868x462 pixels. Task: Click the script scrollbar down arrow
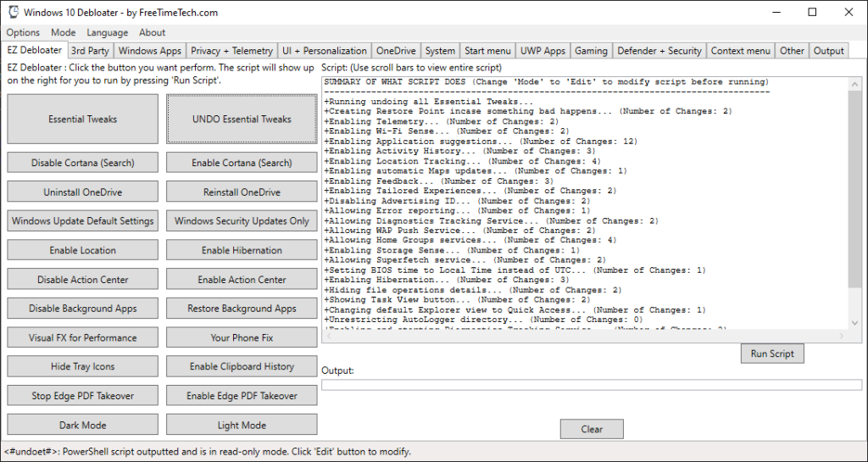pos(854,323)
